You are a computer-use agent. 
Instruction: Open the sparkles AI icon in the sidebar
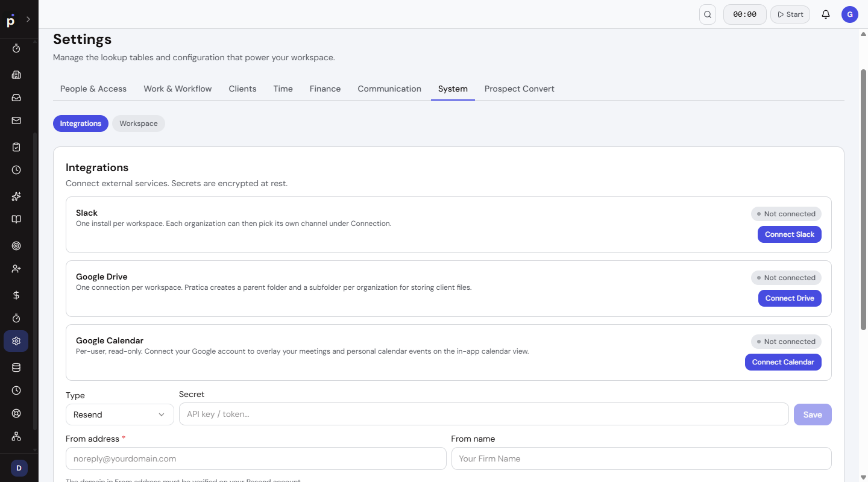point(16,196)
